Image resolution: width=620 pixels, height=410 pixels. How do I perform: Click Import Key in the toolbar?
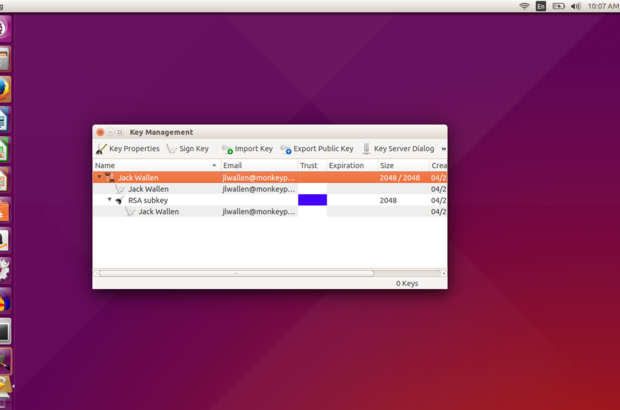(247, 149)
